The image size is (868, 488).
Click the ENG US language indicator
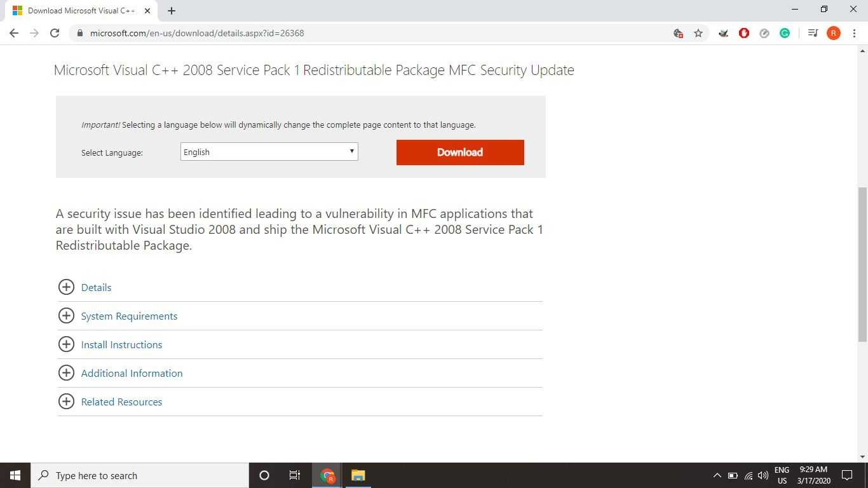tap(782, 475)
